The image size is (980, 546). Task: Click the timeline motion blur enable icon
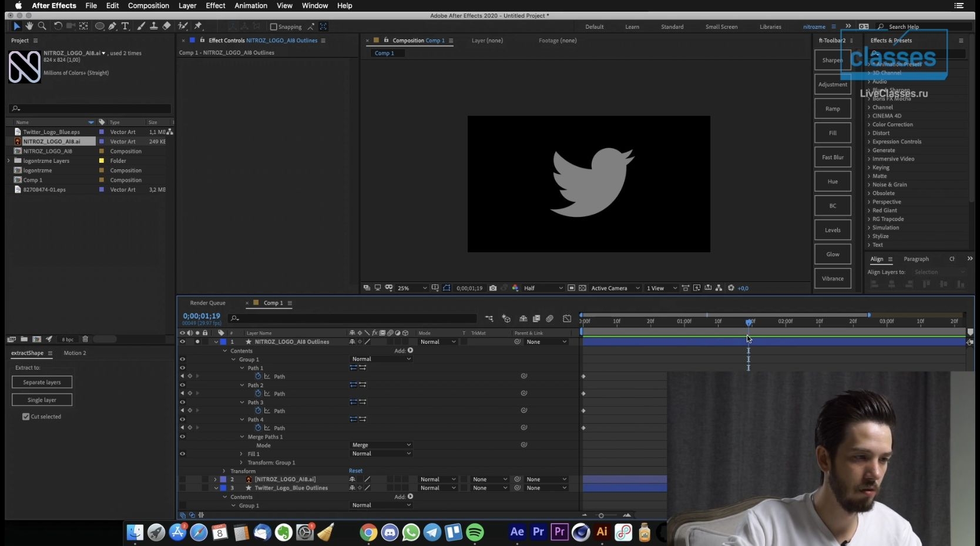pyautogui.click(x=549, y=319)
